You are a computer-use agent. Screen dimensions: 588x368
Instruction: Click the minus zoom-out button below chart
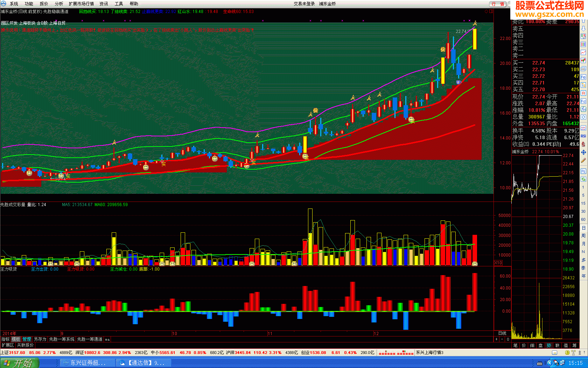(502, 339)
